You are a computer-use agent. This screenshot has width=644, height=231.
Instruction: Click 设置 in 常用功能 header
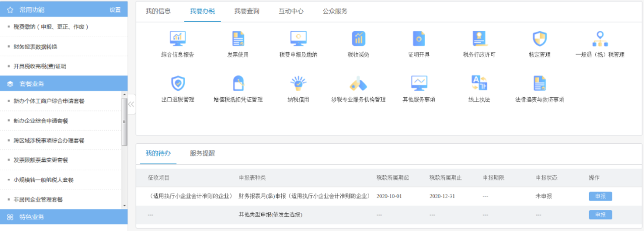coord(115,10)
